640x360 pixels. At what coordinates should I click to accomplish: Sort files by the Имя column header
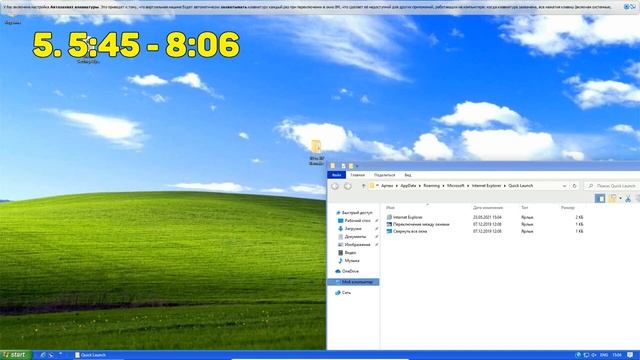[391, 208]
